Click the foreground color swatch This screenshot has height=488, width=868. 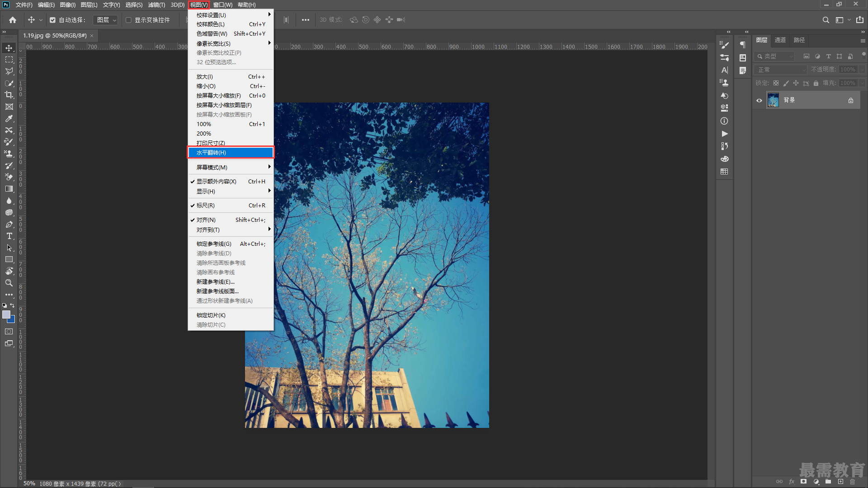[6, 315]
